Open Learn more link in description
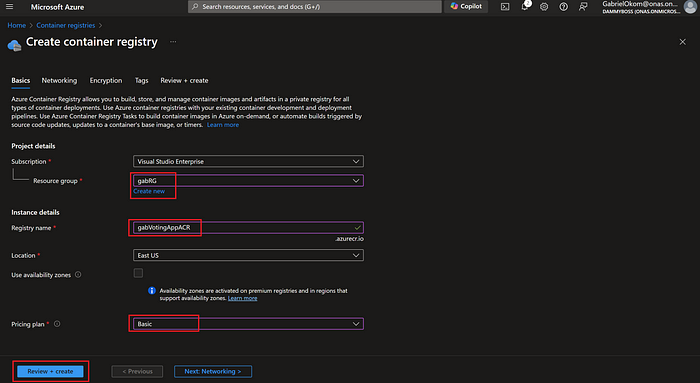 click(223, 125)
